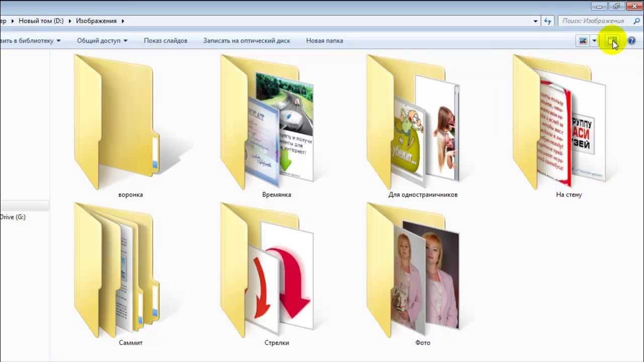The height and width of the screenshot is (362, 644).
Task: Click Показ слайдов in the toolbar
Action: click(166, 41)
